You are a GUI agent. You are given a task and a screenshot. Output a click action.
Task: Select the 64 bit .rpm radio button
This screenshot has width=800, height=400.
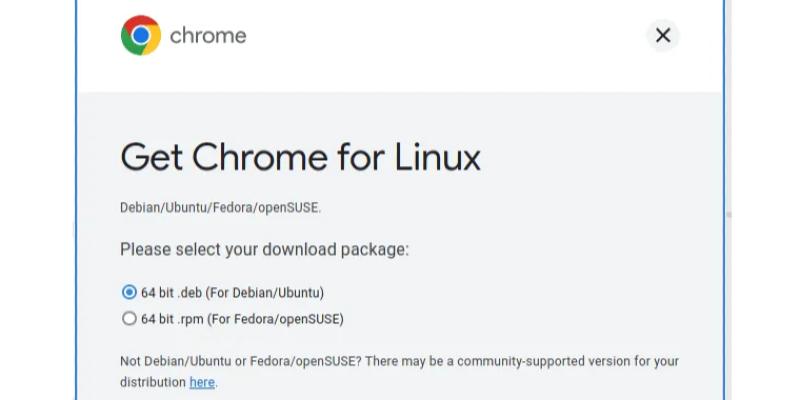point(129,319)
